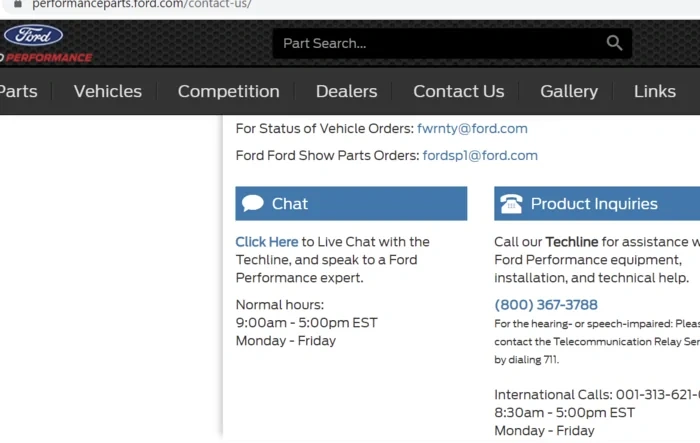Open the Vehicles menu
The height and width of the screenshot is (443, 700).
coord(108,91)
